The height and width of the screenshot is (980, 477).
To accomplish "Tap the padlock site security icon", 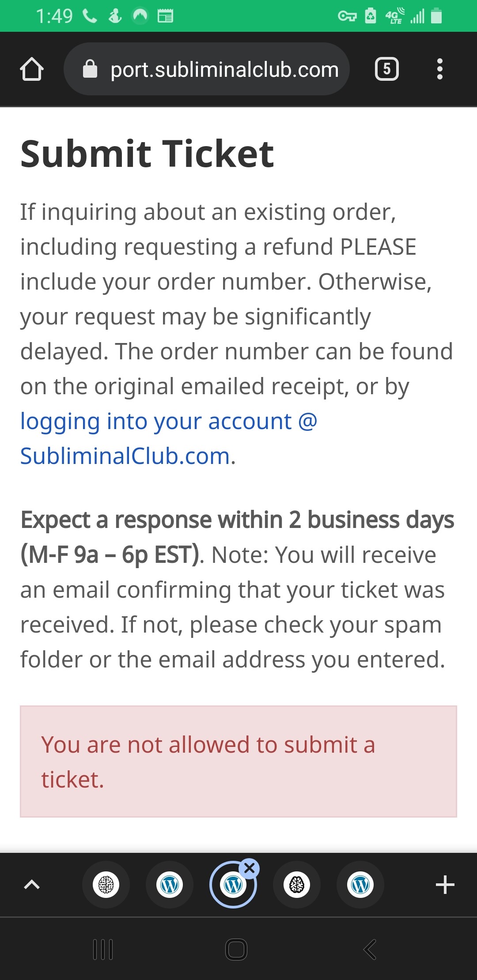I will [x=90, y=69].
